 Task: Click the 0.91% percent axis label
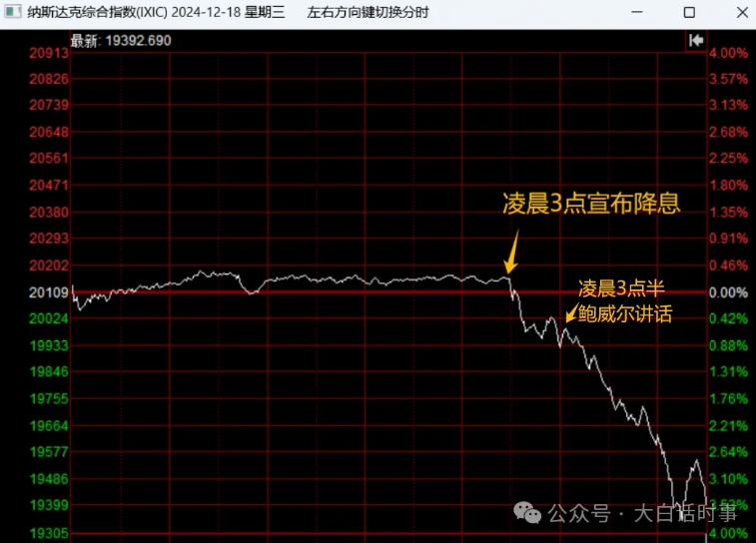pos(728,238)
